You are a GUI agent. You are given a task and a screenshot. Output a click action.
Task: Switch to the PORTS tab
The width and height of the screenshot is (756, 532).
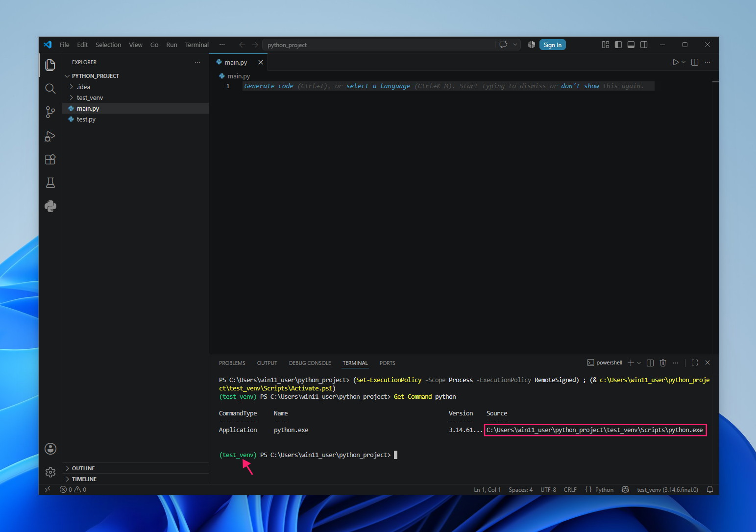coord(387,363)
